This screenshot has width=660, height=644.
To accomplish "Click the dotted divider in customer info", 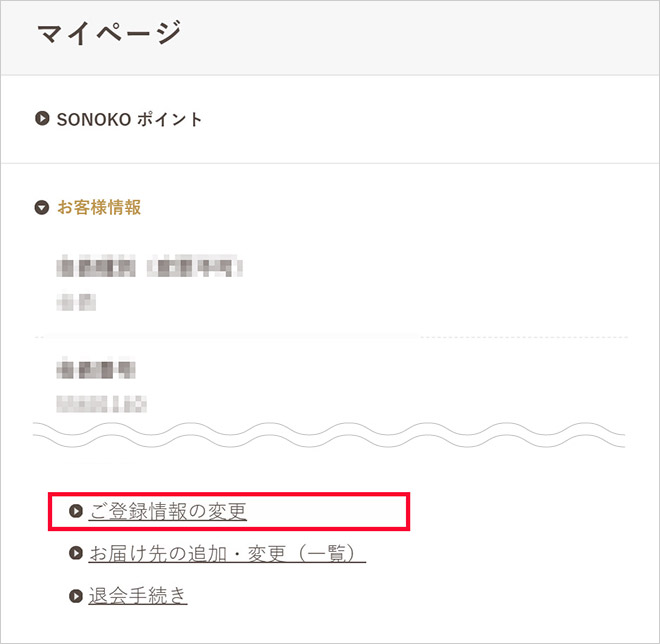I will [331, 337].
